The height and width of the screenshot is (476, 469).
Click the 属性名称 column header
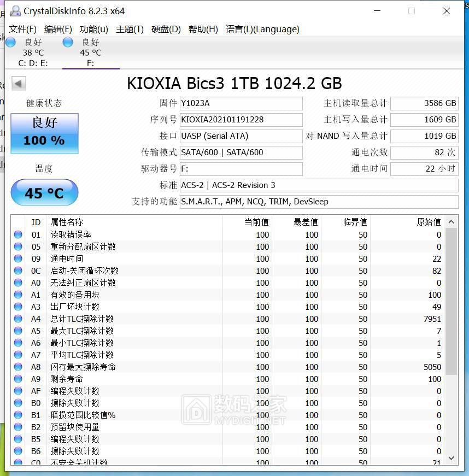135,222
